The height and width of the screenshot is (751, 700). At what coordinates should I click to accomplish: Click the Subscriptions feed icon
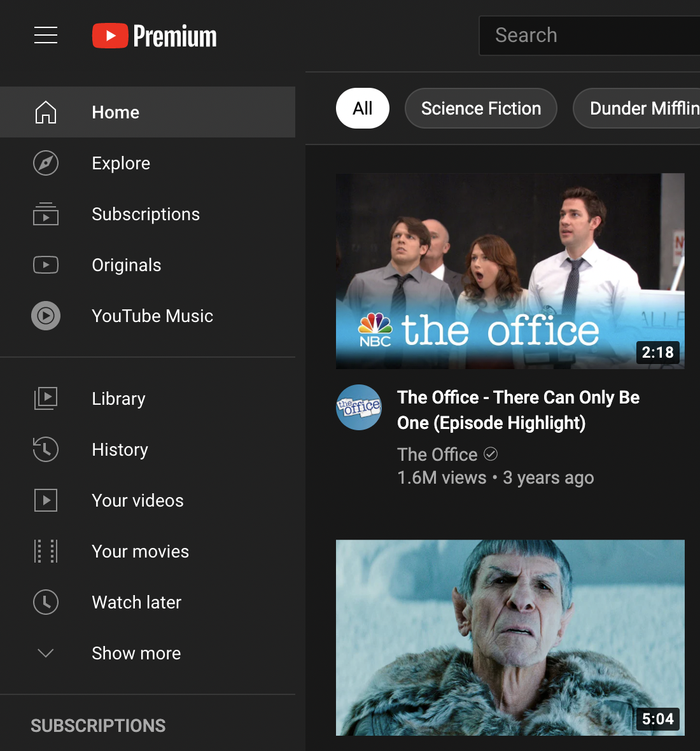pos(45,214)
